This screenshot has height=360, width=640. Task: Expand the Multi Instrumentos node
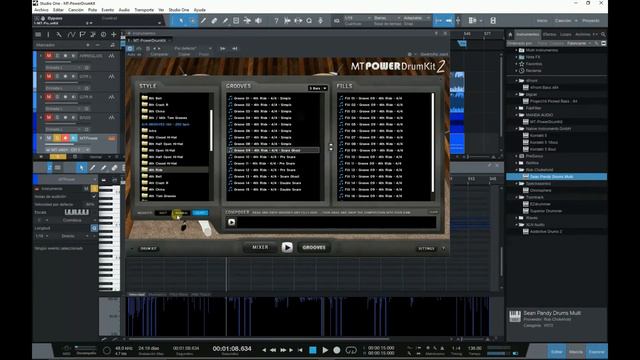pyautogui.click(x=516, y=50)
